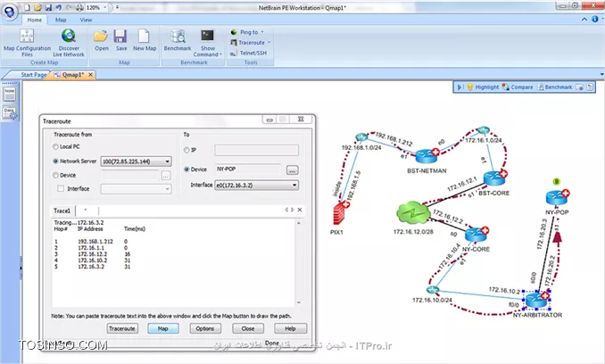Select the NY-POP router icon
Image resolution: width=605 pixels, height=364 pixels.
coord(557,198)
